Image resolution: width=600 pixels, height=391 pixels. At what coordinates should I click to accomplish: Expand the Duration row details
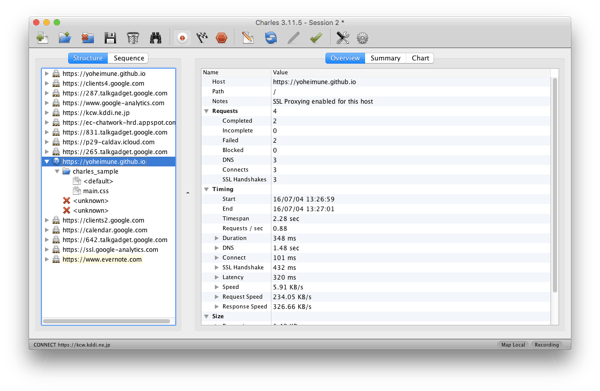[x=217, y=238]
